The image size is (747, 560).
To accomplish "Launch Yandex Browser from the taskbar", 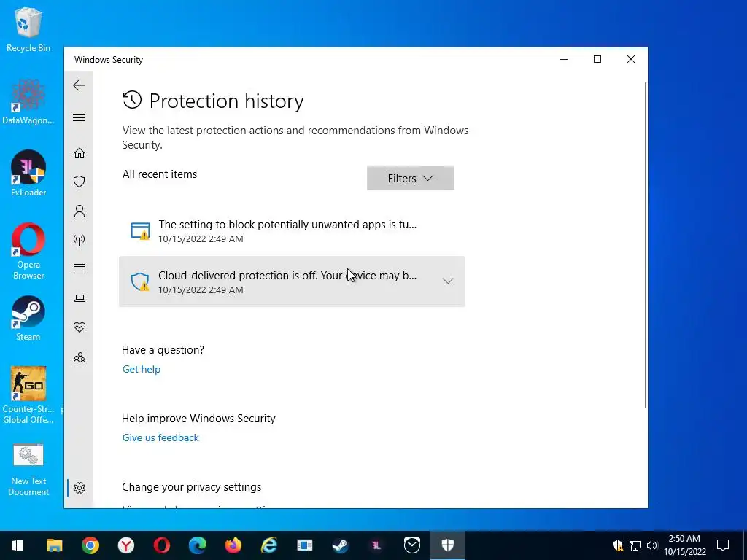I will [x=125, y=545].
